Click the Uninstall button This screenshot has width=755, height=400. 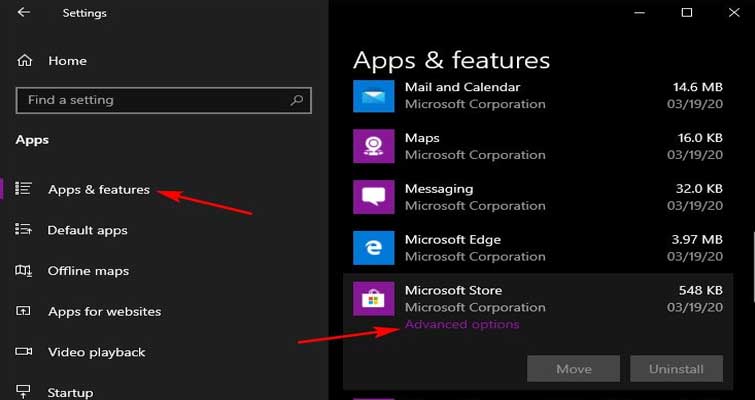pyautogui.click(x=677, y=369)
